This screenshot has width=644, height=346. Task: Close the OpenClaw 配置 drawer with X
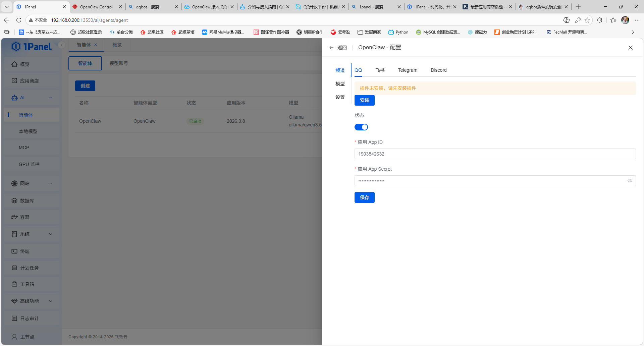(x=630, y=48)
